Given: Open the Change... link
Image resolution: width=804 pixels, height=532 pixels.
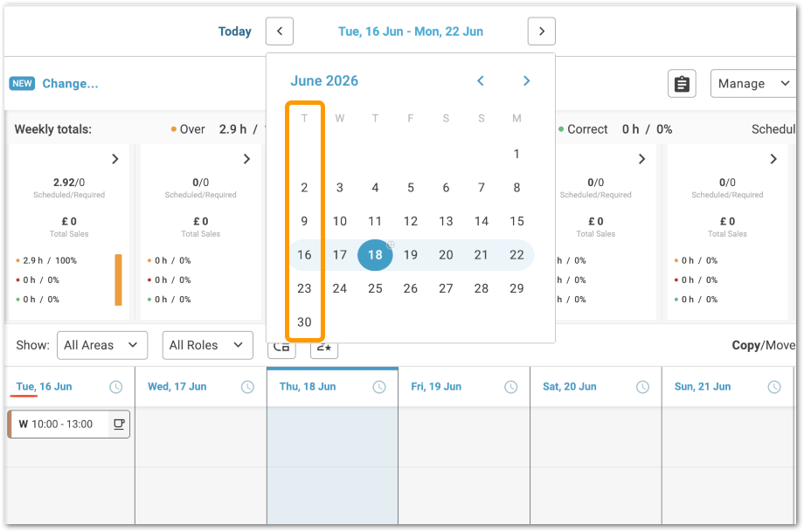Looking at the screenshot, I should 70,84.
